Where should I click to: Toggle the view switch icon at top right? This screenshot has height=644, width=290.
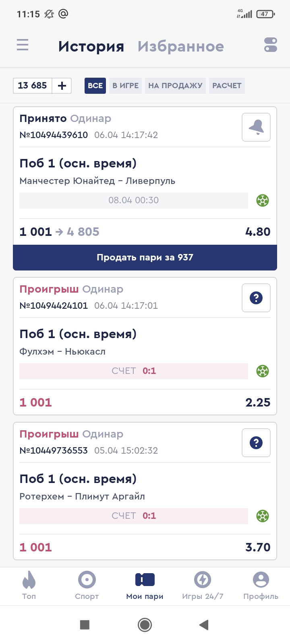(x=271, y=45)
